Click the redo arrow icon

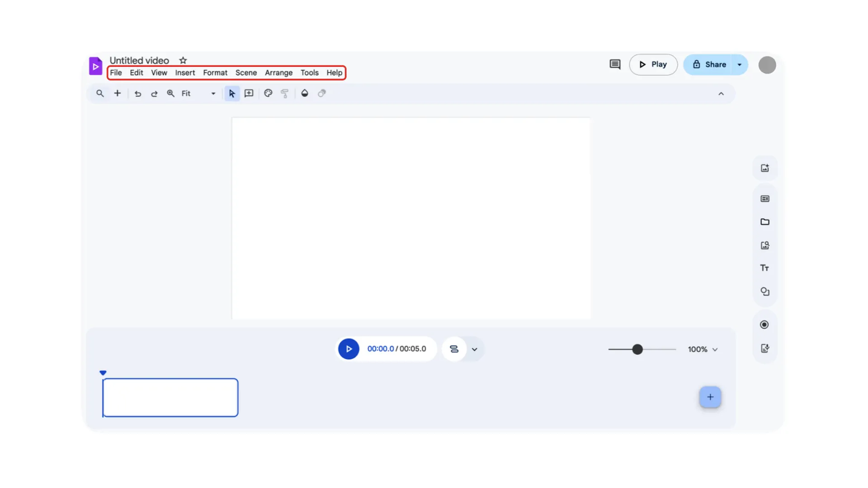coord(153,93)
